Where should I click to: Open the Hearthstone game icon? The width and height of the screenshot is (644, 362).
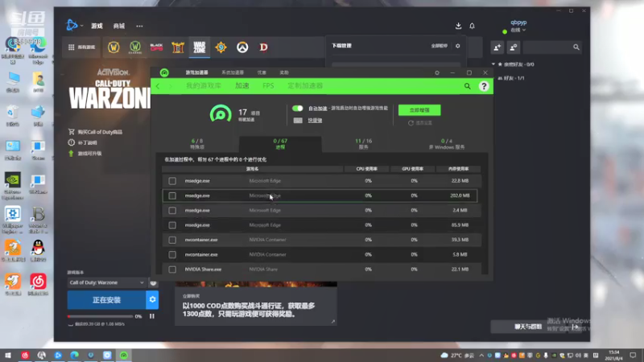point(221,47)
